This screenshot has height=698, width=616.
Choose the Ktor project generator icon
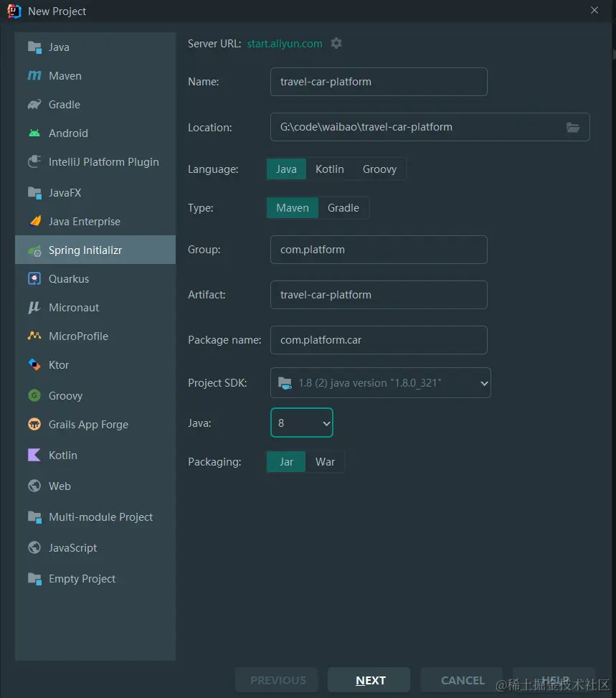tap(34, 365)
